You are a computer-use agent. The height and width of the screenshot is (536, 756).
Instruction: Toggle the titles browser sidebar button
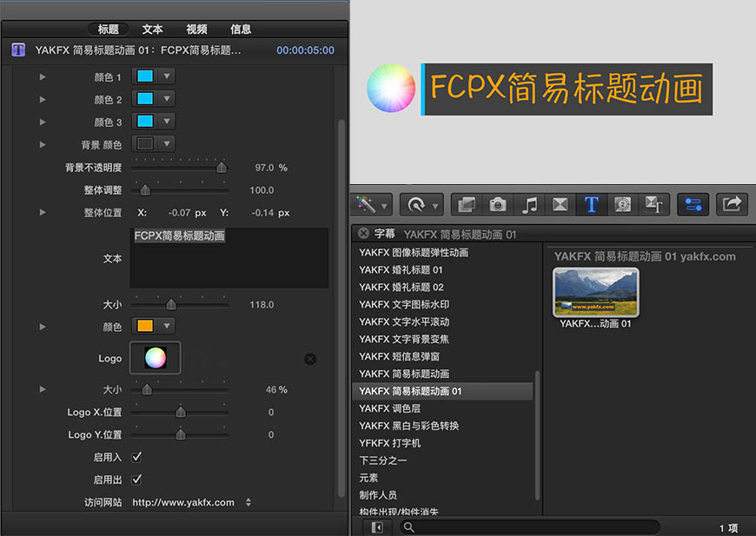[376, 527]
